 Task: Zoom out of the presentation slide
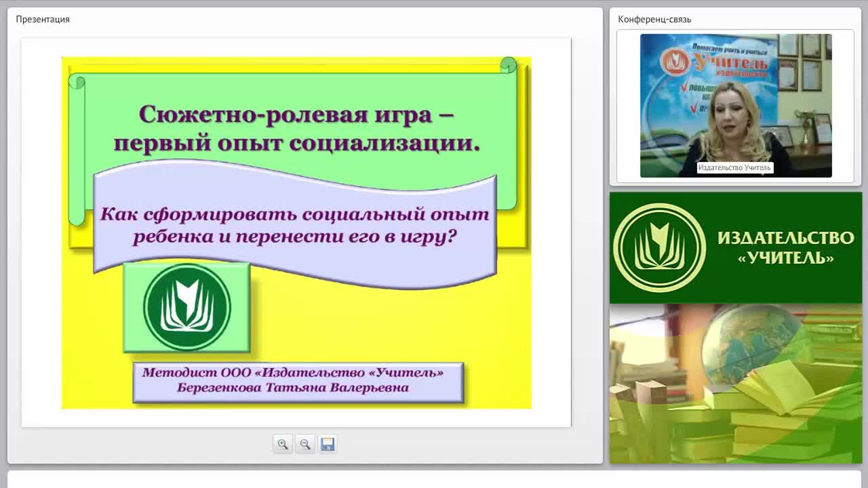pos(305,444)
